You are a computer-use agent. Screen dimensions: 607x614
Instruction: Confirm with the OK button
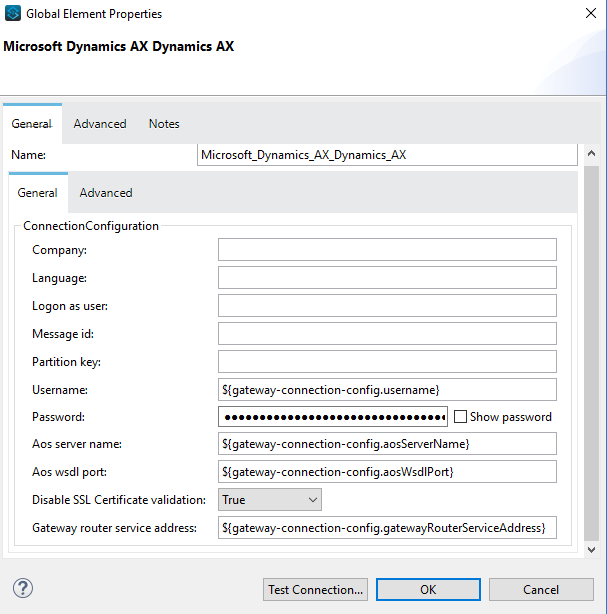(428, 589)
